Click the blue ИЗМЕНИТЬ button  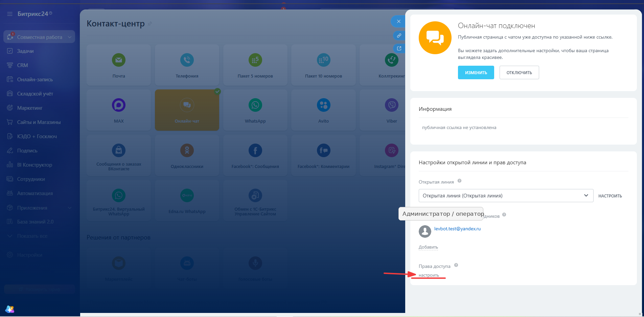[x=476, y=72]
